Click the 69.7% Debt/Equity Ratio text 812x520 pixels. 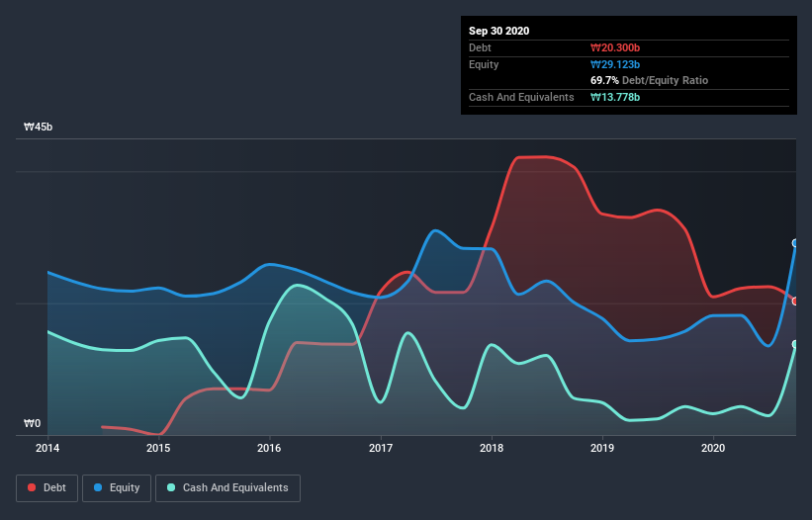tap(650, 81)
